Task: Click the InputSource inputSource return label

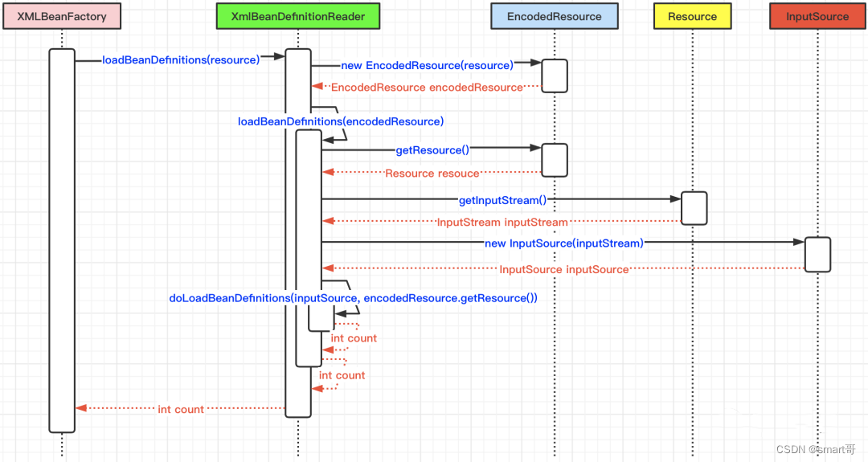Action: pos(564,269)
